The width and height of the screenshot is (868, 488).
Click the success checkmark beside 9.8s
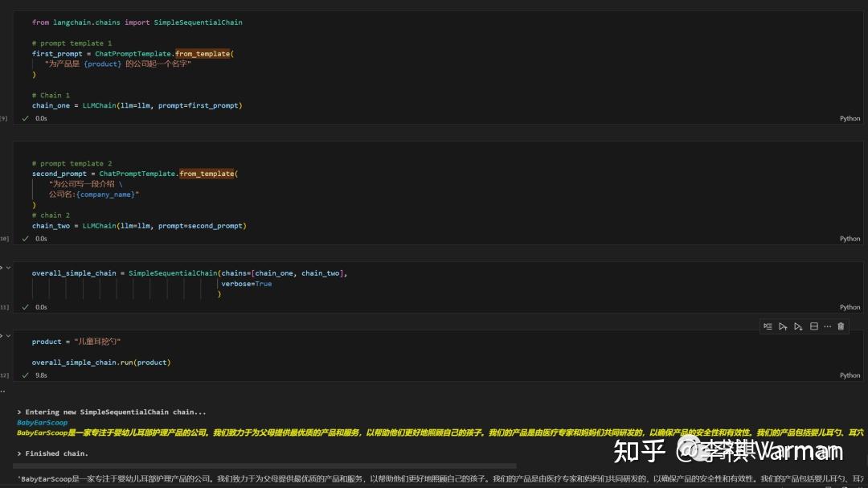coord(25,375)
